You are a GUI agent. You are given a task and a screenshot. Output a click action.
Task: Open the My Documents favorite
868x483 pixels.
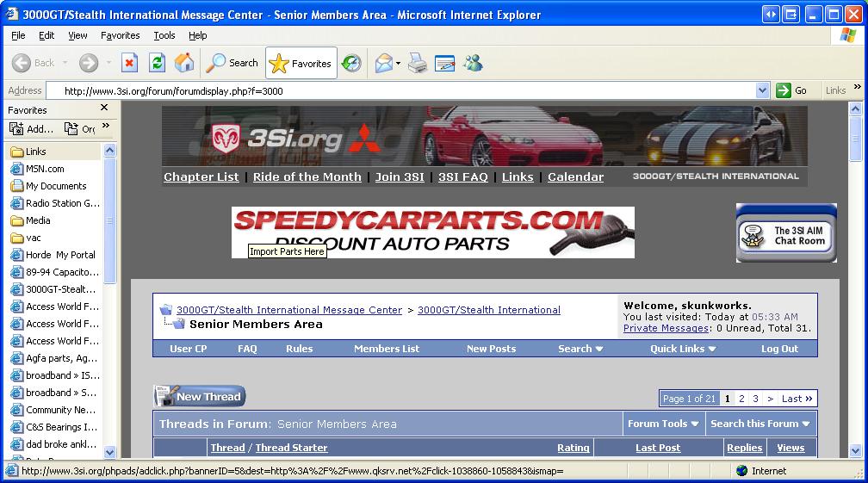49,186
